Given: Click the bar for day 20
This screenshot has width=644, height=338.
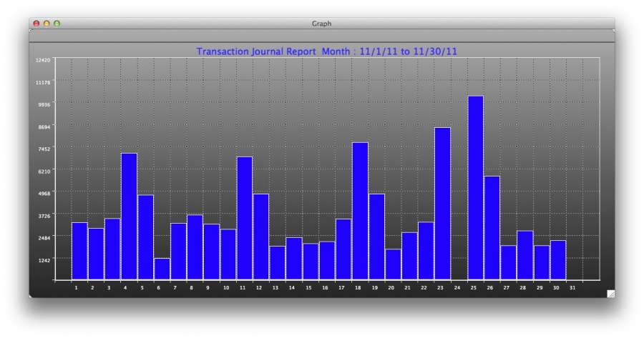Looking at the screenshot, I should coord(393,264).
